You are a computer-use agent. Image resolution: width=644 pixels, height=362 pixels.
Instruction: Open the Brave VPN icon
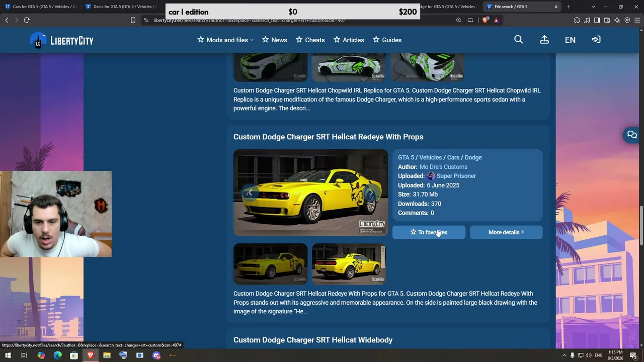tap(627, 20)
